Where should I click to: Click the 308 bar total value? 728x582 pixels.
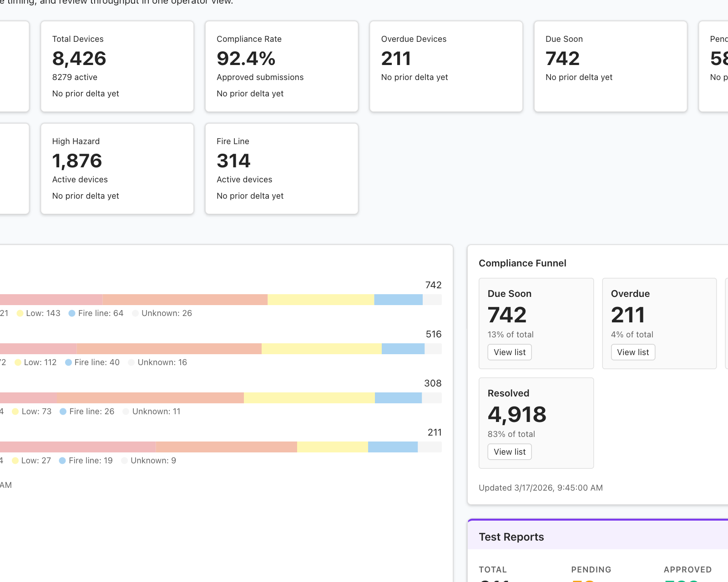pos(433,383)
